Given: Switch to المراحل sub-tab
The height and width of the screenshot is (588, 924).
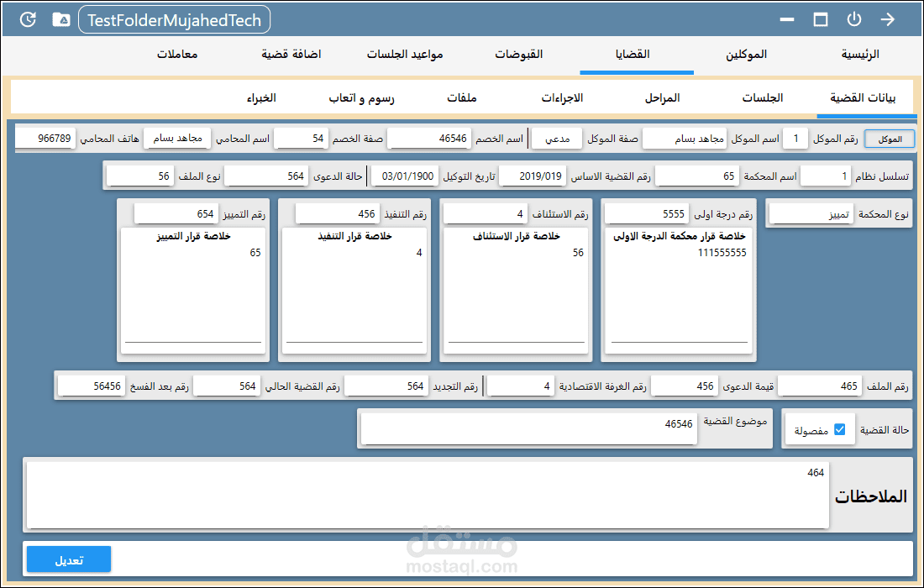Looking at the screenshot, I should point(663,97).
